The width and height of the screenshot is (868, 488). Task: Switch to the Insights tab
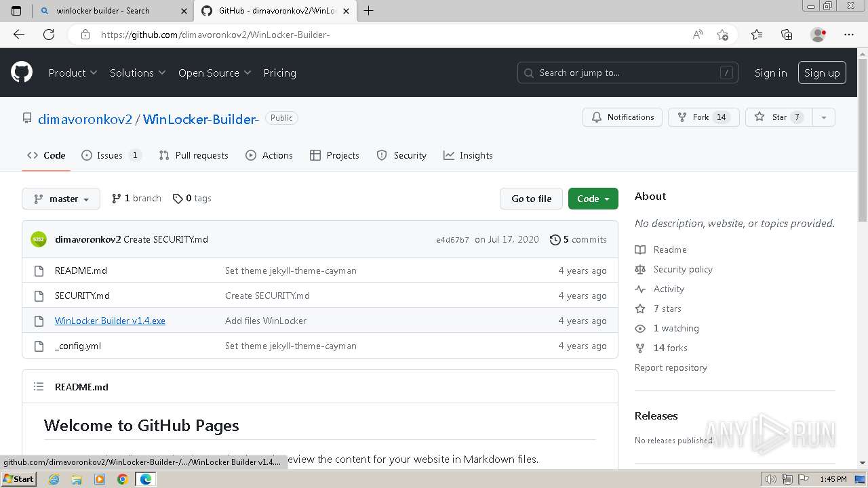pos(468,155)
